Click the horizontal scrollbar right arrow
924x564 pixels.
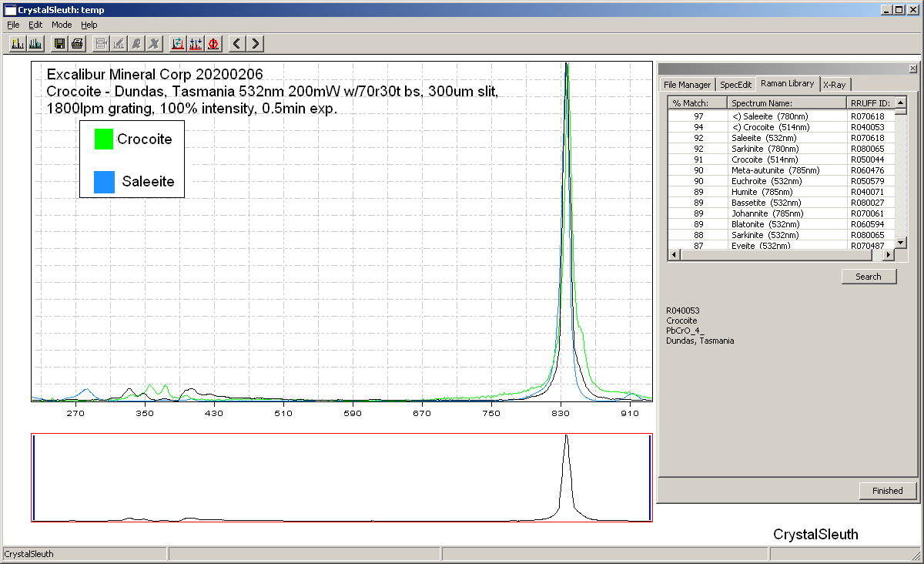click(889, 255)
